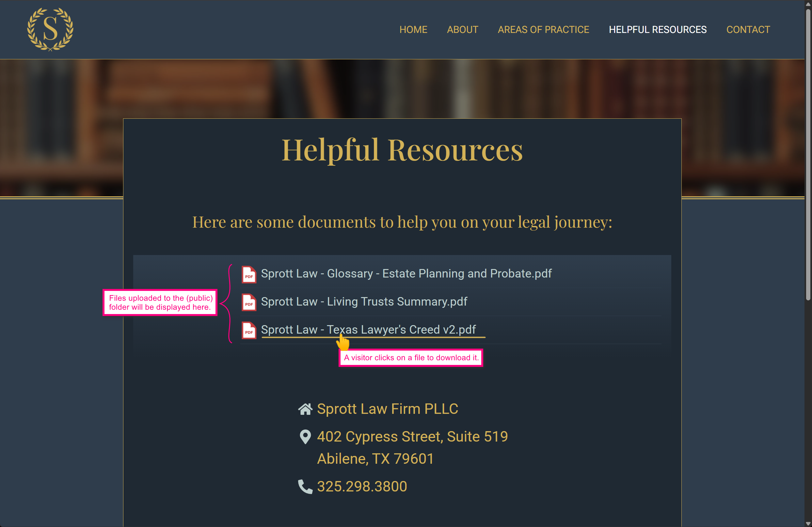Click the Sprott laurel S logo

click(x=50, y=29)
